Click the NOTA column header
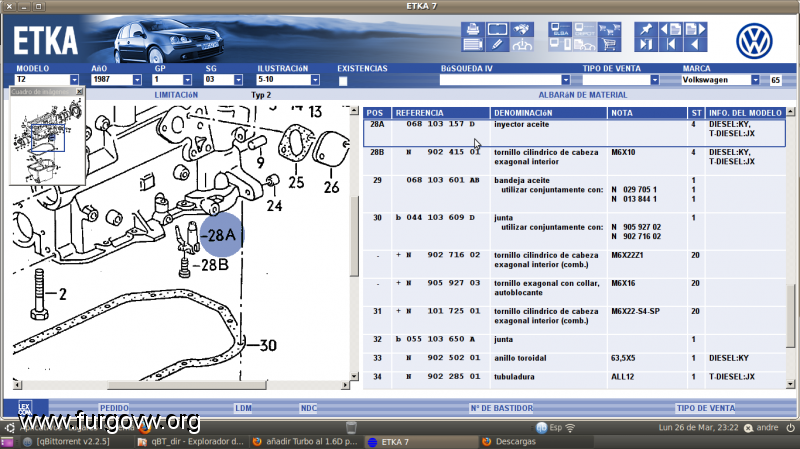This screenshot has height=449, width=800. pos(647,113)
